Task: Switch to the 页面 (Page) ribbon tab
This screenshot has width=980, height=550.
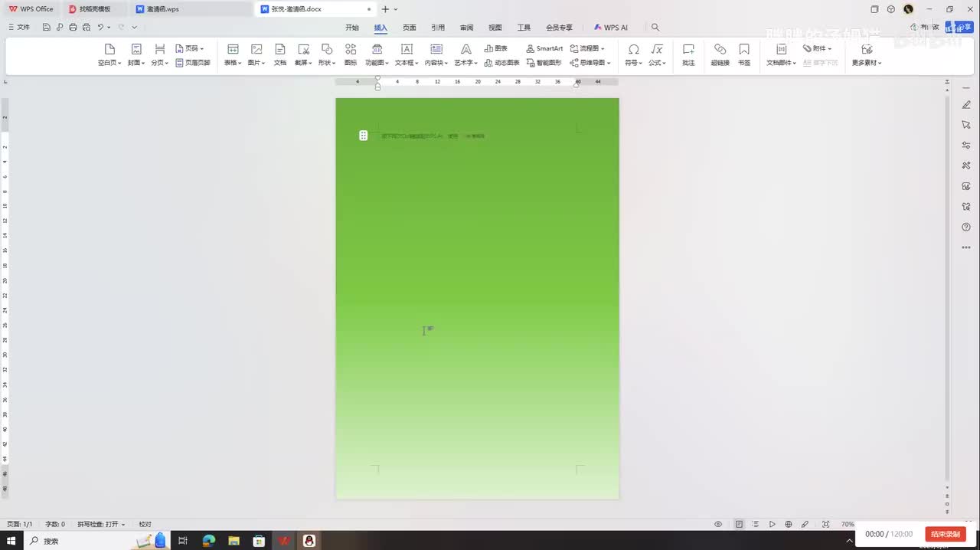Action: click(x=410, y=28)
